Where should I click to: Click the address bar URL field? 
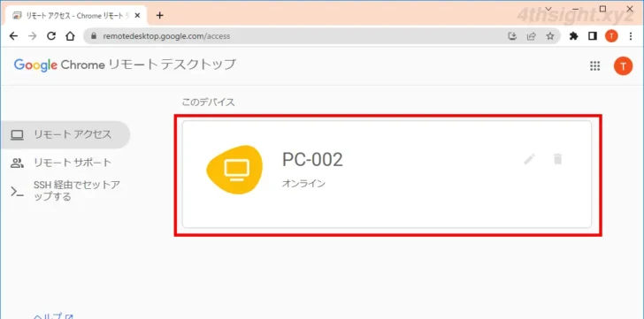coord(295,36)
